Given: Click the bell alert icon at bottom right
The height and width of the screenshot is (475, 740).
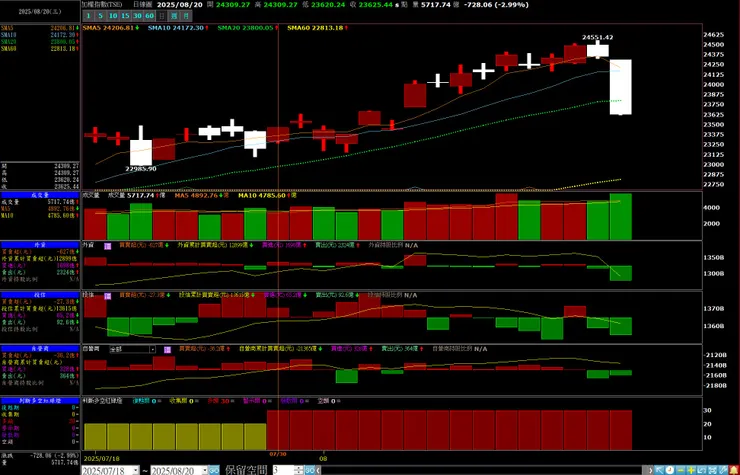Looking at the screenshot, I should pyautogui.click(x=734, y=470).
